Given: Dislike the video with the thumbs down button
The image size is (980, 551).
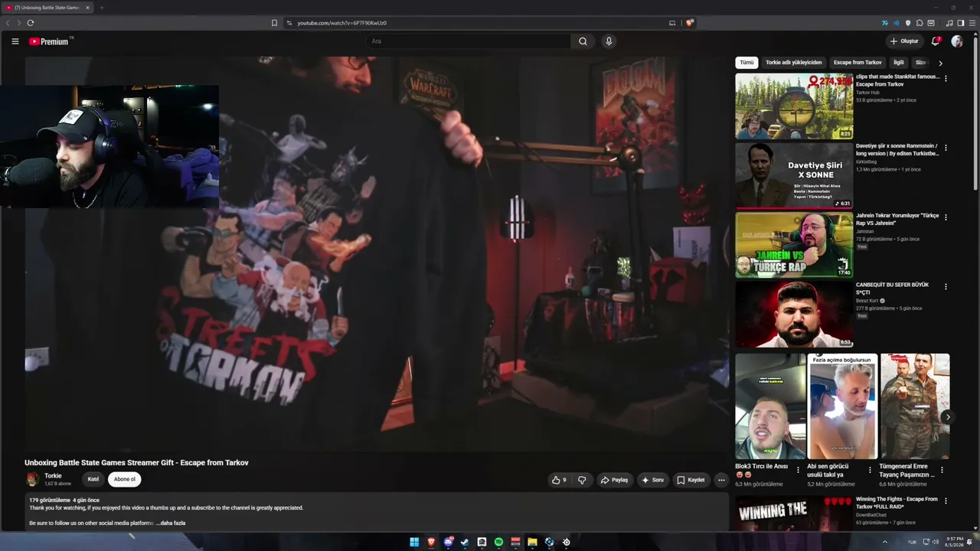Looking at the screenshot, I should click(x=582, y=480).
